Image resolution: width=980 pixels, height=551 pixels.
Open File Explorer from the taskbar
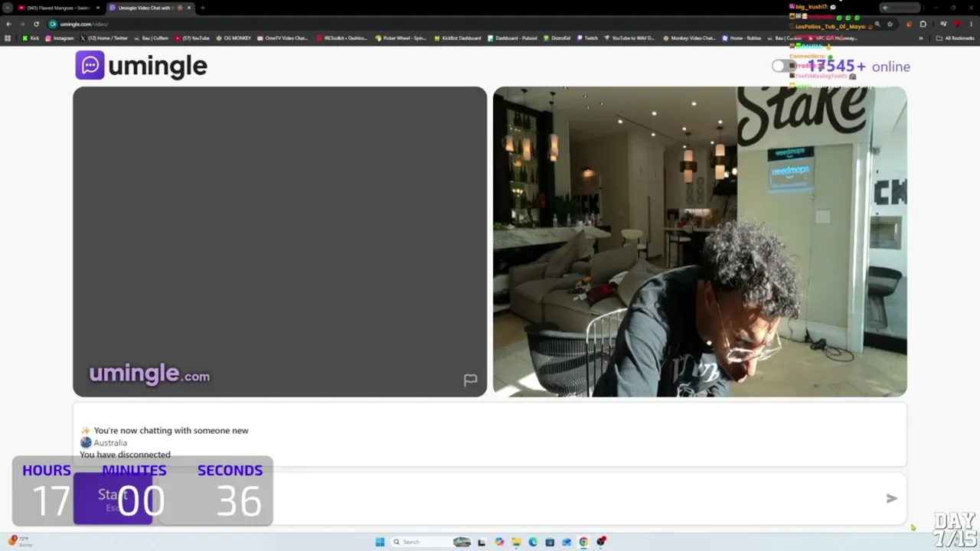pos(516,542)
